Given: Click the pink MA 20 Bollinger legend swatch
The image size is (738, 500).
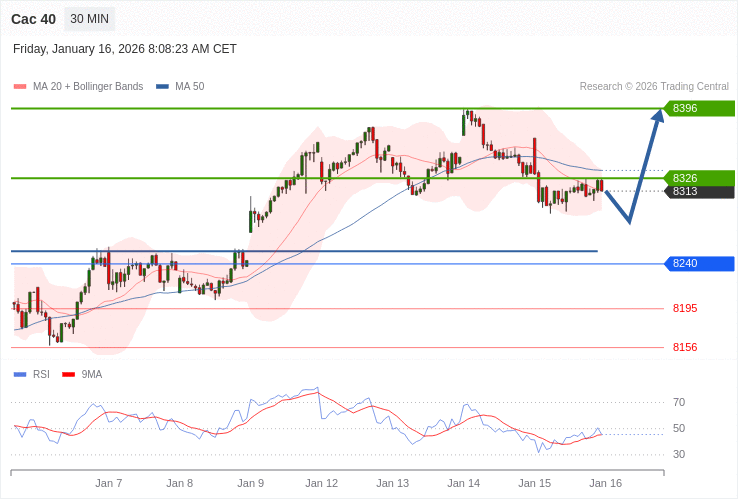Looking at the screenshot, I should click(20, 87).
